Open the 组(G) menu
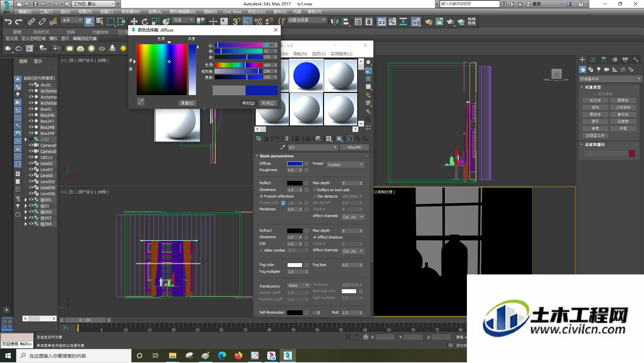 [65, 12]
